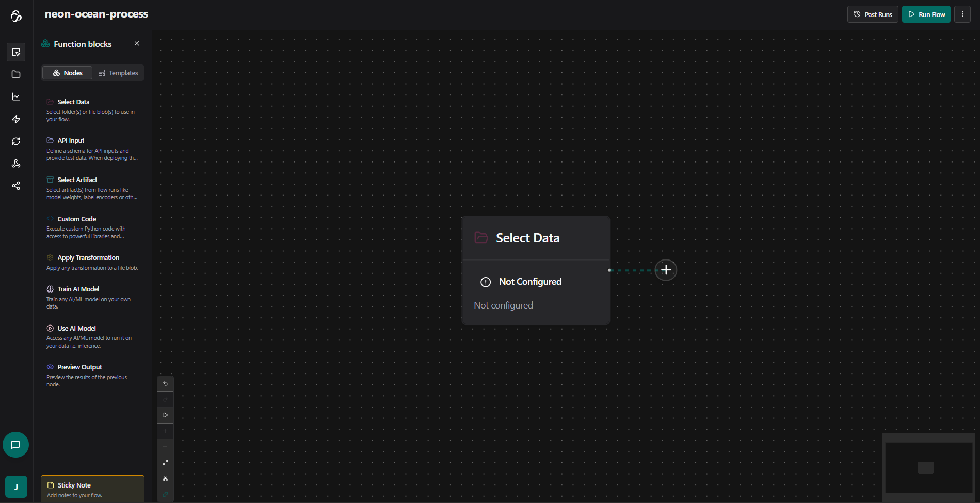Open the chat bubble support button
This screenshot has width=980, height=503.
coord(15,445)
